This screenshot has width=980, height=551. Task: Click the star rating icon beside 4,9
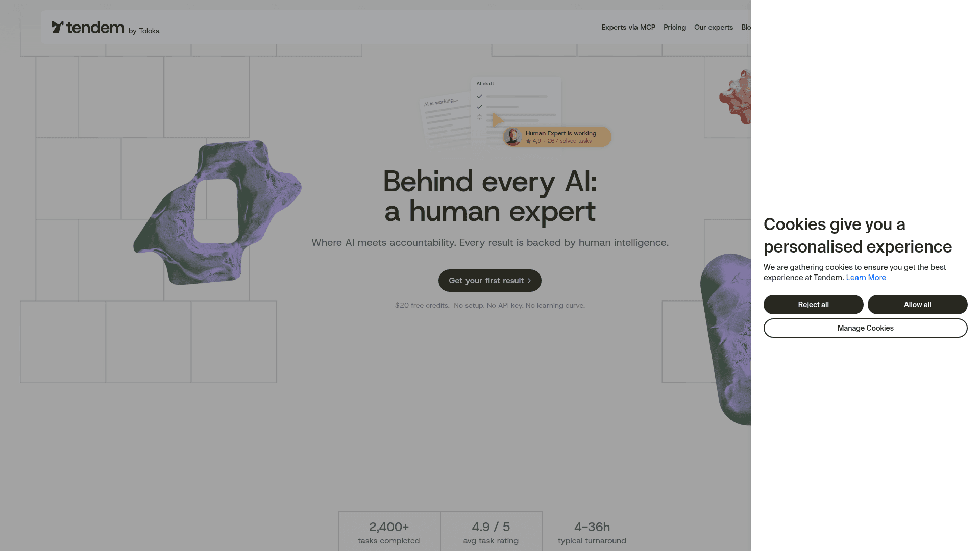tap(528, 141)
